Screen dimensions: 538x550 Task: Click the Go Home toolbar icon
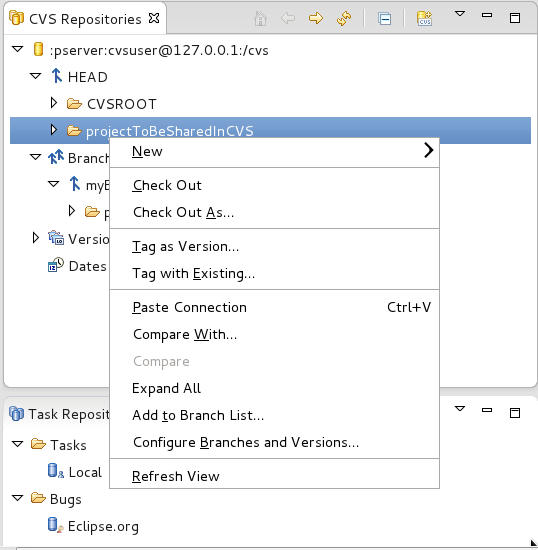coord(260,18)
